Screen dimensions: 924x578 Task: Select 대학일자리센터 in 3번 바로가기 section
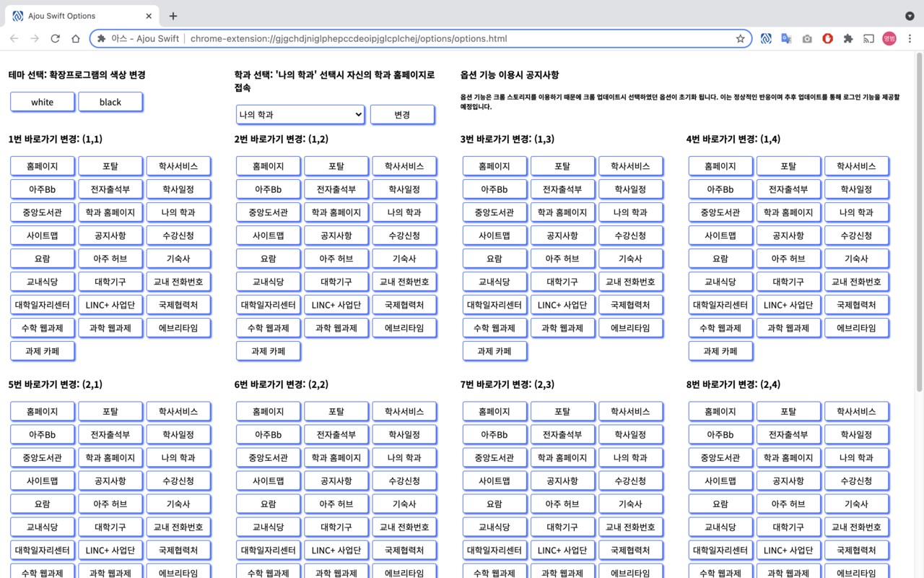point(494,305)
